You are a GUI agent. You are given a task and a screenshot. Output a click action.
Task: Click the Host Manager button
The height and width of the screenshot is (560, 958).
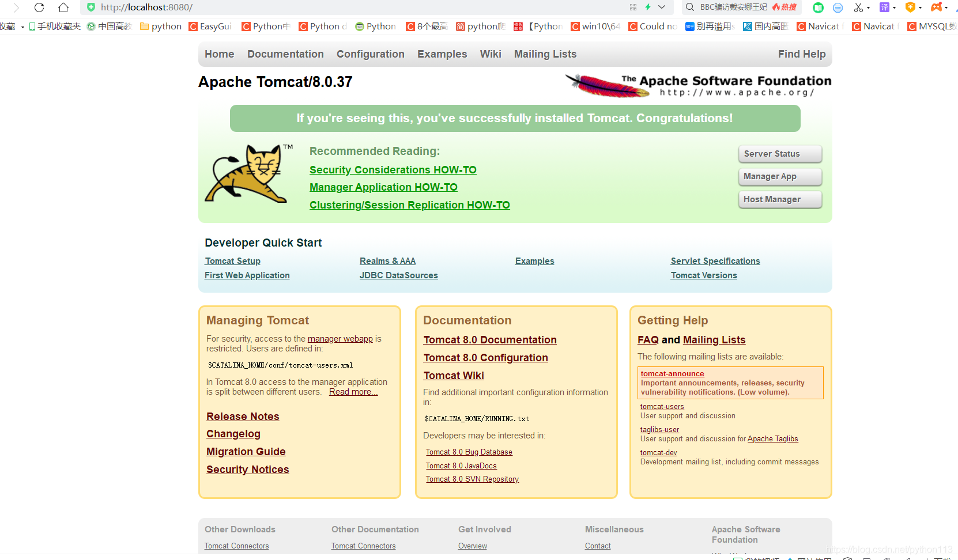coord(780,199)
